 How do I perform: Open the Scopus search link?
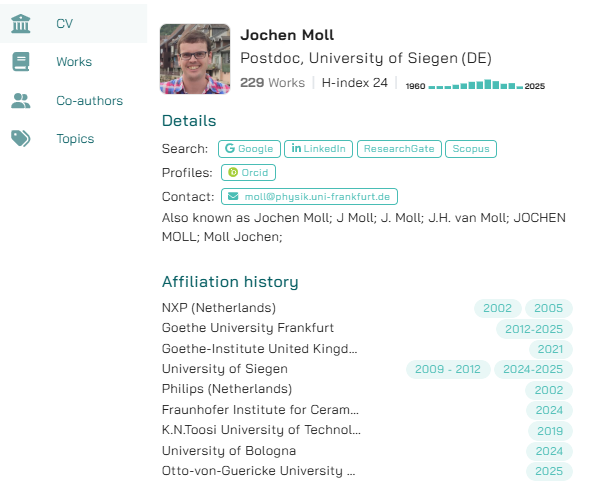(x=470, y=149)
